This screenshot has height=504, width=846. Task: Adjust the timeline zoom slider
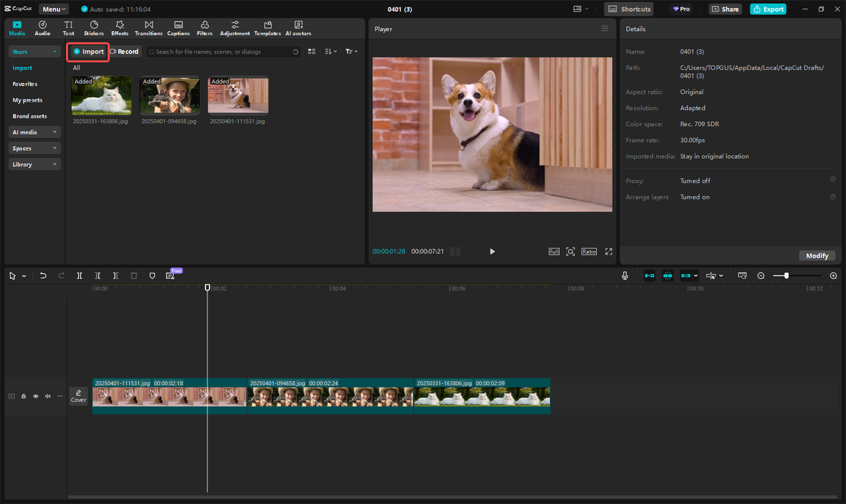click(x=786, y=275)
